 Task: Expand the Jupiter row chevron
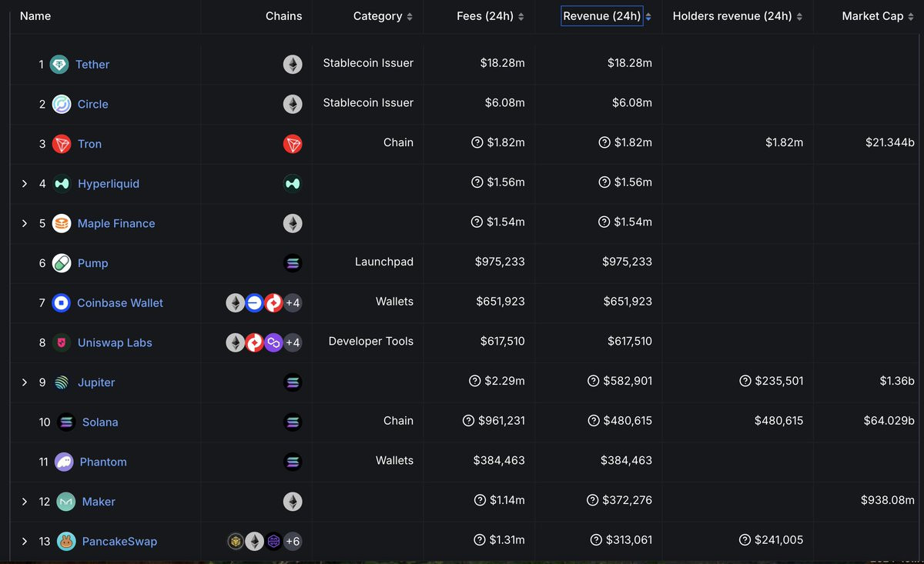tap(25, 382)
